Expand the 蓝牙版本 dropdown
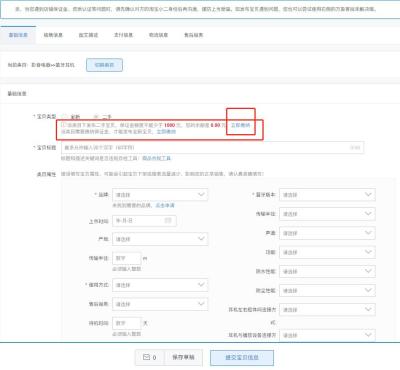 327,195
